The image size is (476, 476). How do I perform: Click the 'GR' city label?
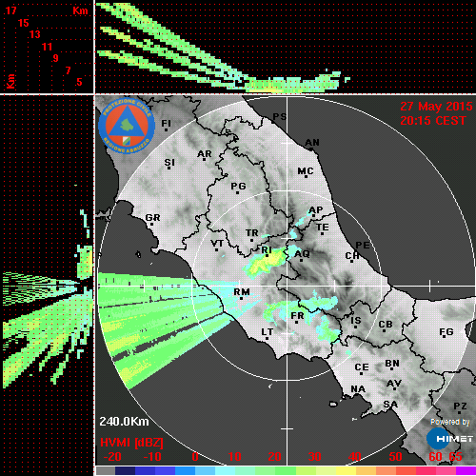click(x=152, y=218)
